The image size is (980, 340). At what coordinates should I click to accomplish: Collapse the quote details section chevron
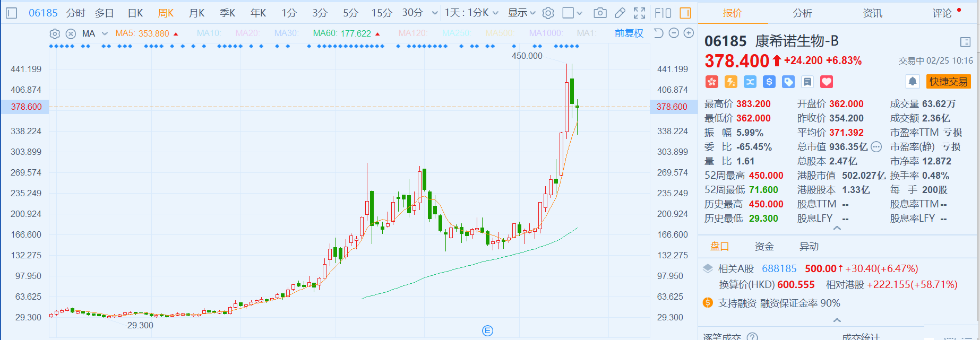pyautogui.click(x=837, y=228)
